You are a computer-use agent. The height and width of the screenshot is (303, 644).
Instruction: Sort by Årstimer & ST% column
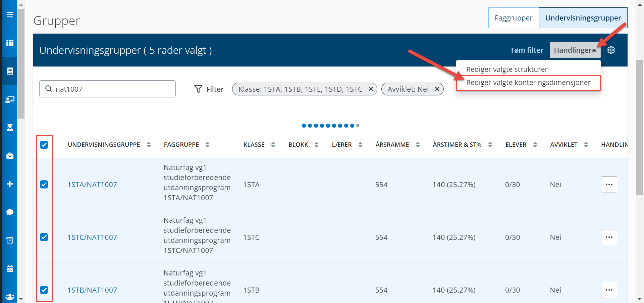(490, 145)
